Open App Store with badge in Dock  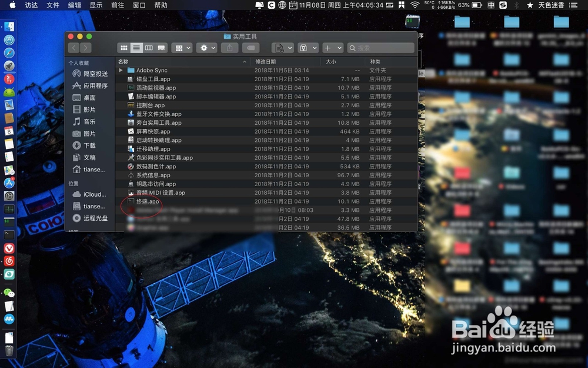pos(9,183)
